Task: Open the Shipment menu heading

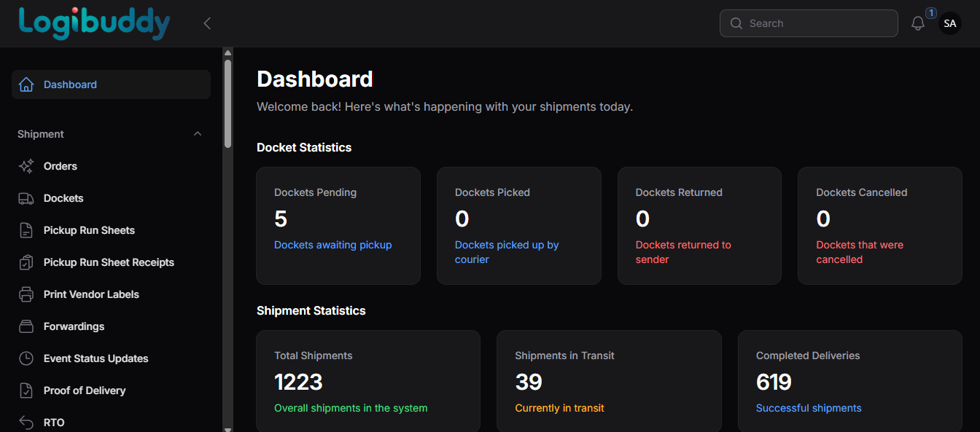Action: click(x=40, y=134)
